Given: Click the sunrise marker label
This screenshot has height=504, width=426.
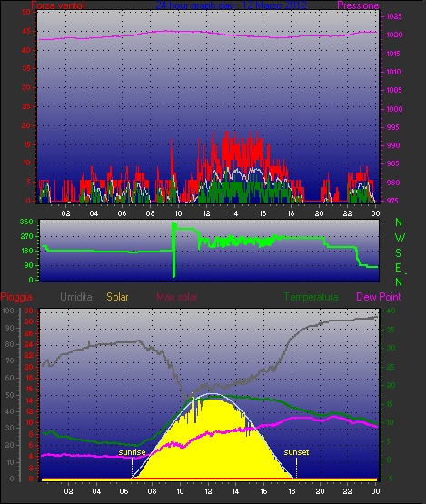Looking at the screenshot, I should pyautogui.click(x=132, y=452).
